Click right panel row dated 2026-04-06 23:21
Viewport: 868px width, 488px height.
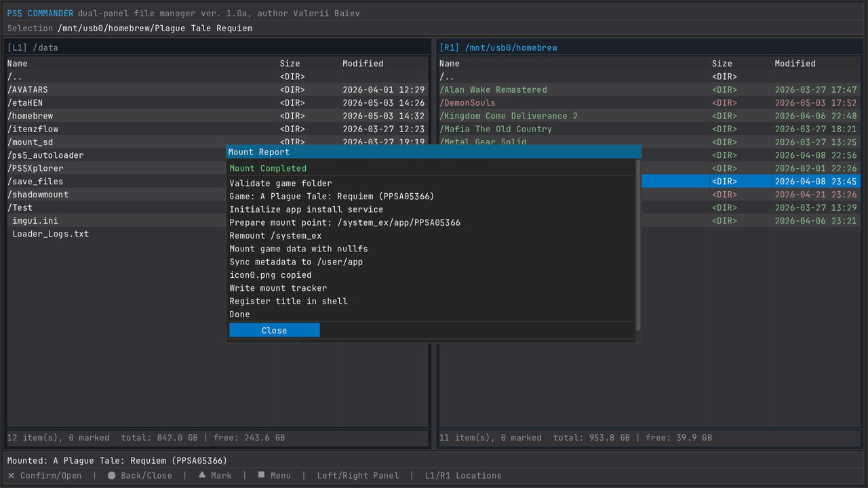[751, 221]
